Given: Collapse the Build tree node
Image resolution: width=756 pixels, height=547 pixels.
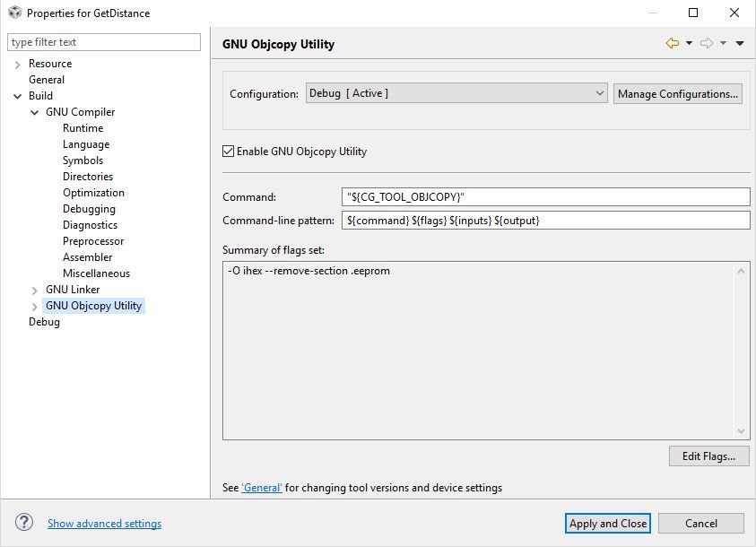Looking at the screenshot, I should click(18, 96).
